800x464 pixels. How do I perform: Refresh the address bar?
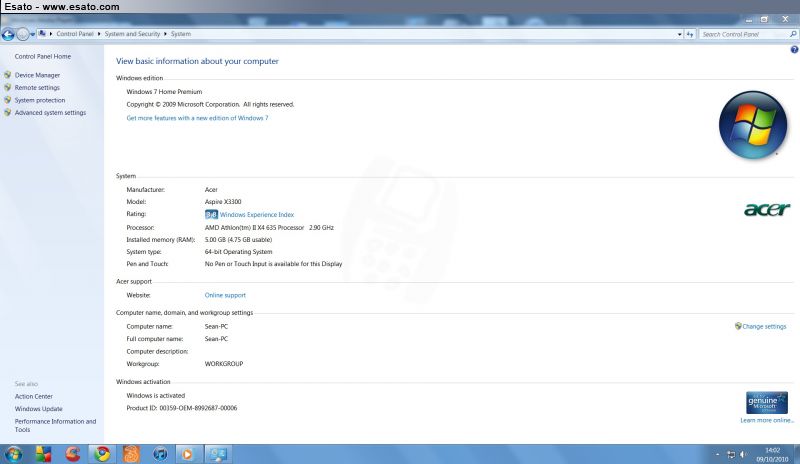[x=690, y=34]
